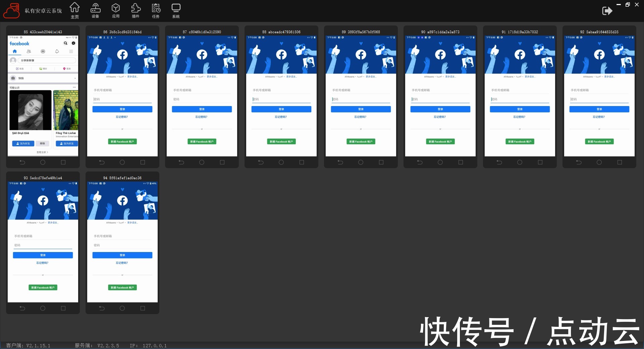Open the 插件 plugins toolbar icon

coord(136,10)
